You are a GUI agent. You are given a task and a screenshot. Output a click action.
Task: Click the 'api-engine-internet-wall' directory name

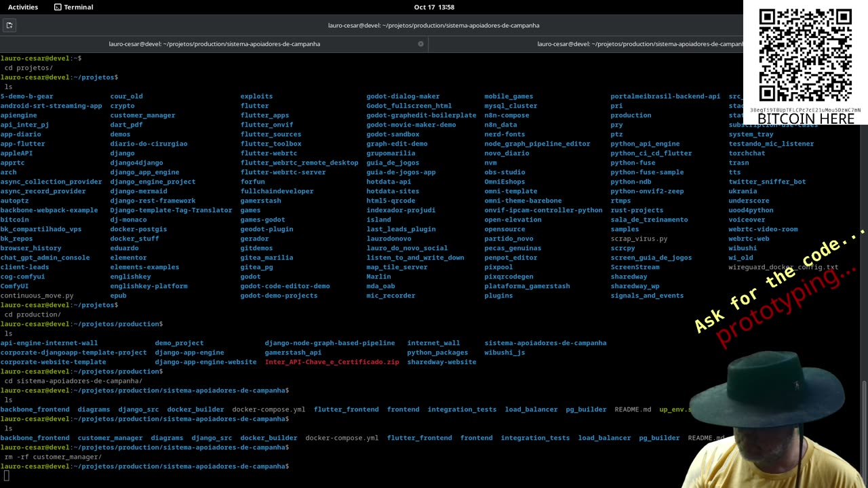(49, 343)
